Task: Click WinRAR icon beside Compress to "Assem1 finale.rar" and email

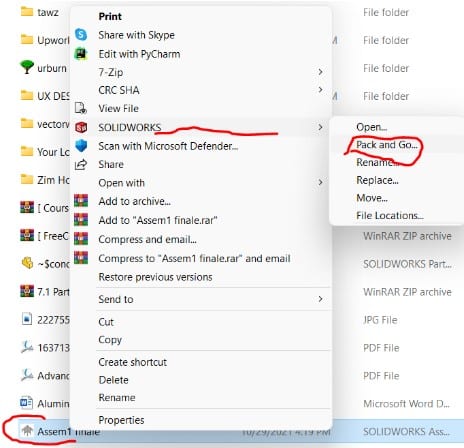Action: tap(81, 258)
